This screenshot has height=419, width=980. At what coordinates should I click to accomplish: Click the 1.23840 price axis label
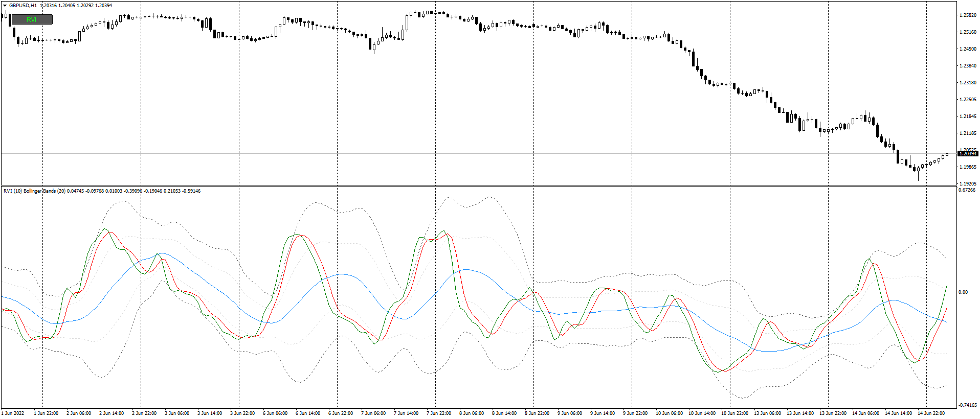point(967,66)
